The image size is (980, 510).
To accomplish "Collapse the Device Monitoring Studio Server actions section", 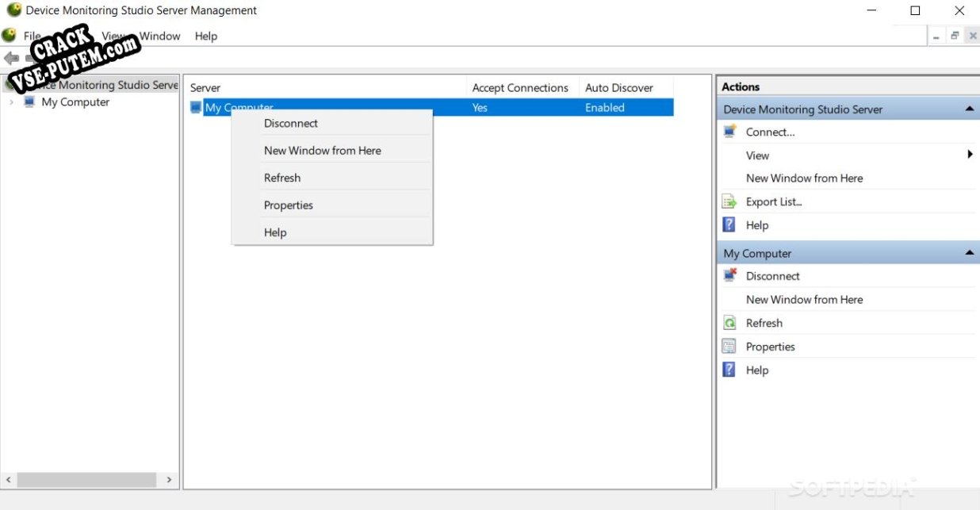I will coord(969,109).
